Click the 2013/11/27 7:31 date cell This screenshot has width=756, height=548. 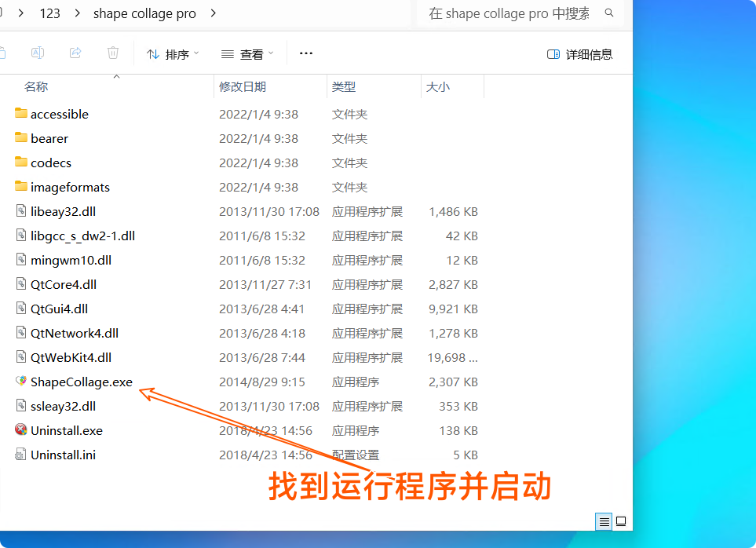[x=265, y=285]
